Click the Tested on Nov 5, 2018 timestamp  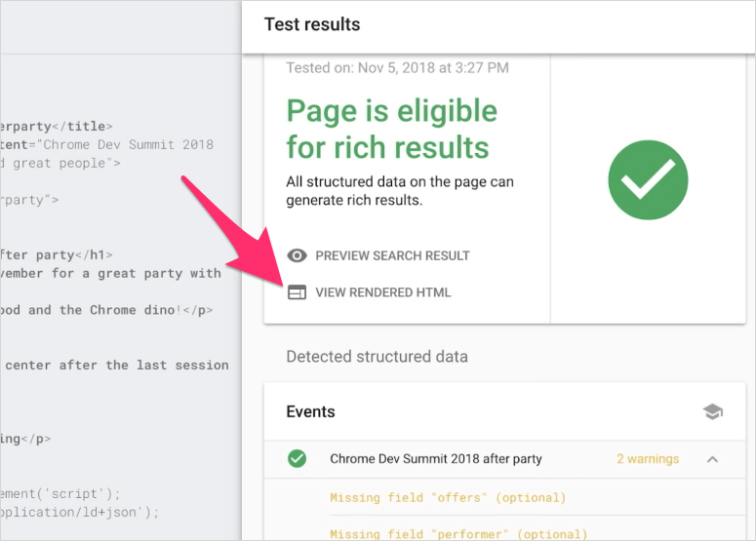click(x=397, y=67)
